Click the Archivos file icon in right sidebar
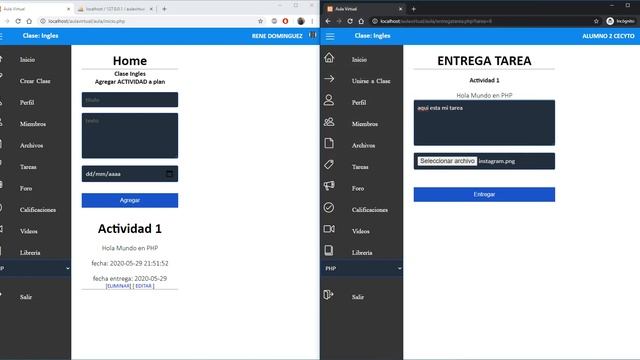640x360 pixels. (x=329, y=143)
